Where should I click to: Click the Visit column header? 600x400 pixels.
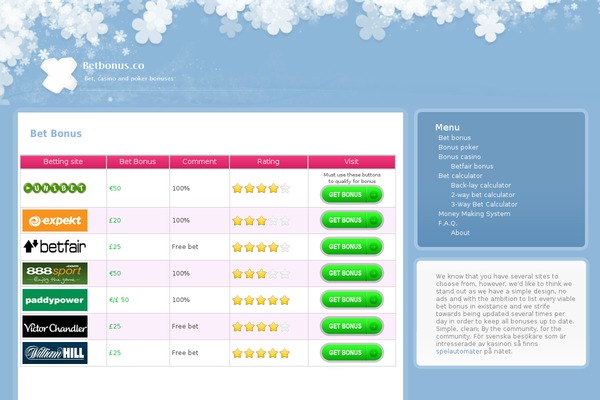[x=352, y=162]
